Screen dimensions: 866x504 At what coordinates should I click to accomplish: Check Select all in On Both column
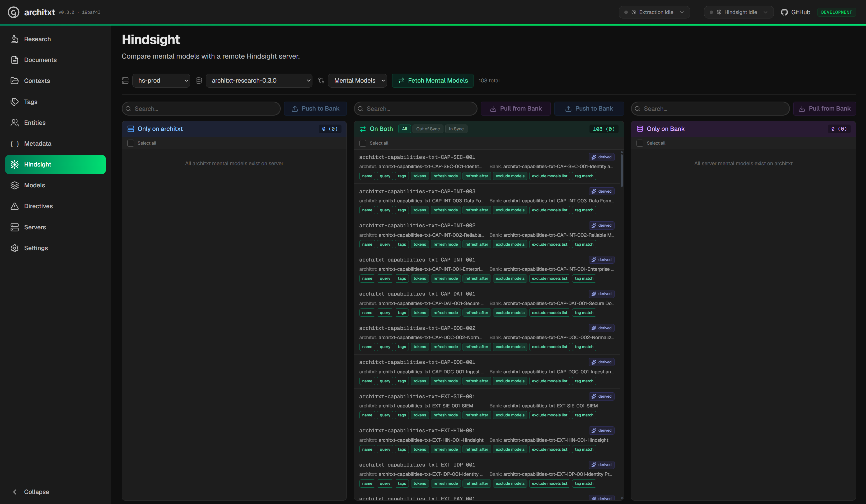click(x=363, y=143)
